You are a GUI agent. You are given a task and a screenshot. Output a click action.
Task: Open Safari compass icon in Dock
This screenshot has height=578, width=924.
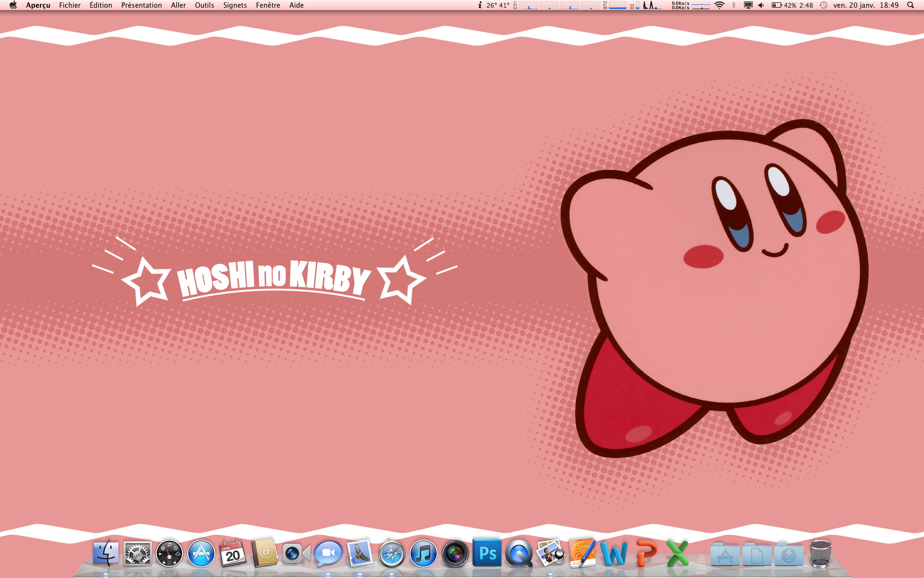[x=392, y=554]
